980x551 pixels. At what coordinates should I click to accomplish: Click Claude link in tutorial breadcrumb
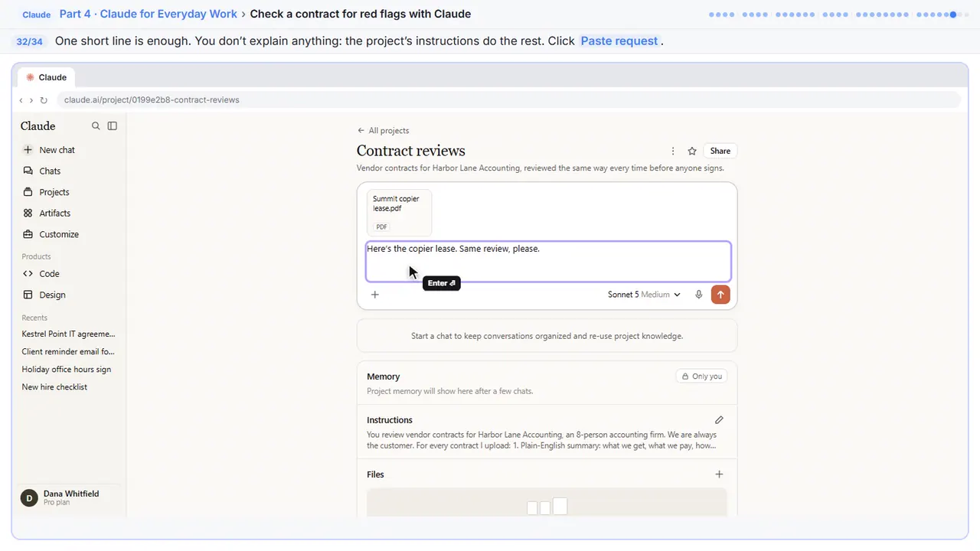point(37,15)
